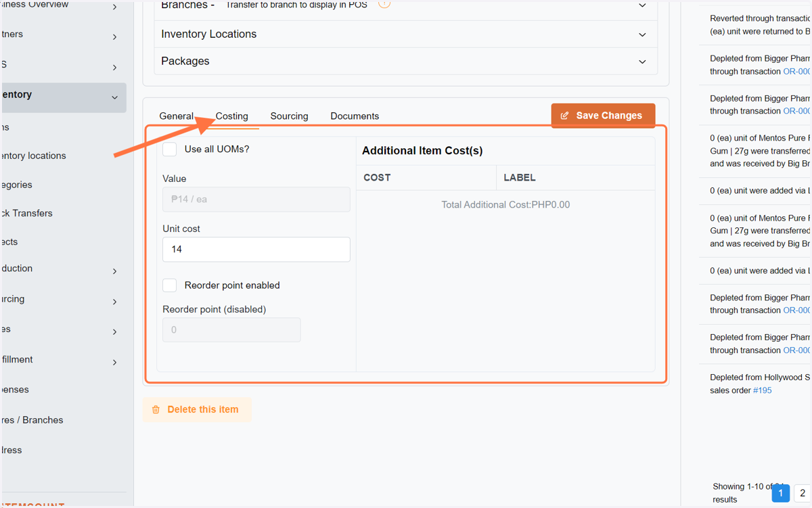Click the Delete this item button
This screenshot has height=508, width=812.
click(197, 409)
